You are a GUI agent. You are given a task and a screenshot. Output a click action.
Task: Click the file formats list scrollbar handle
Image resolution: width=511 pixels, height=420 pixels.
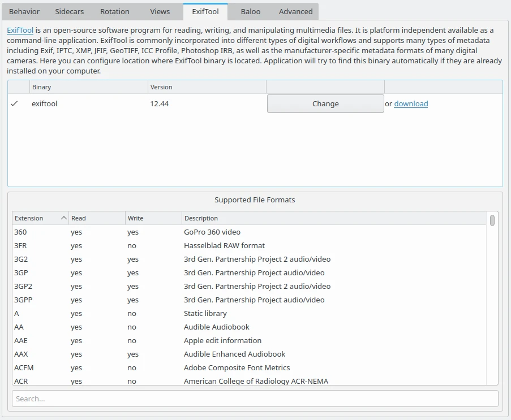pyautogui.click(x=492, y=220)
